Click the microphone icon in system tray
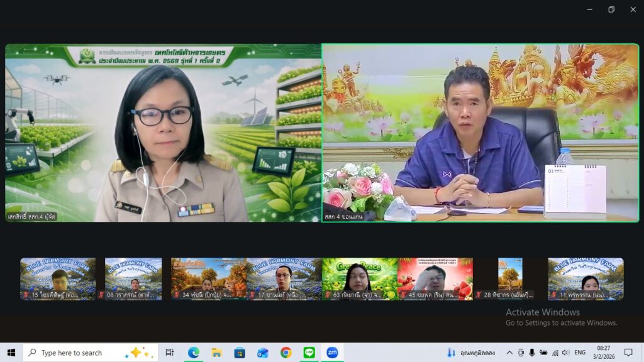Image resolution: width=644 pixels, height=362 pixels. pos(531,353)
